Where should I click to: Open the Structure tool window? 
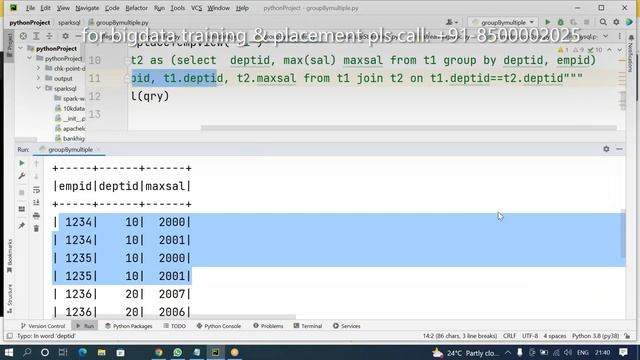point(9,298)
